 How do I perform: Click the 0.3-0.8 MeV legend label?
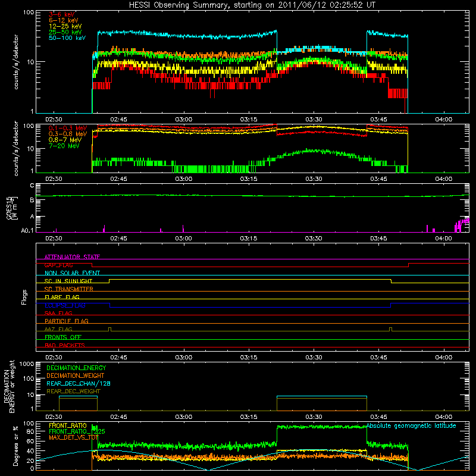coord(68,134)
